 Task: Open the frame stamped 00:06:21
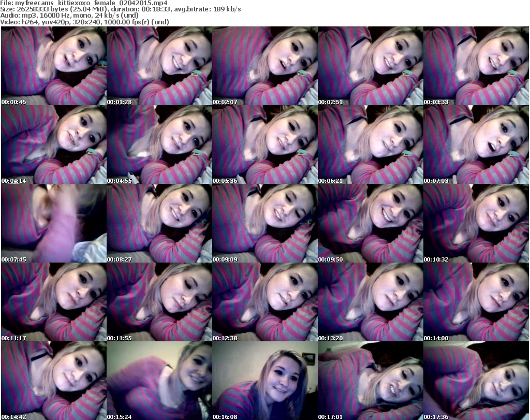371,144
